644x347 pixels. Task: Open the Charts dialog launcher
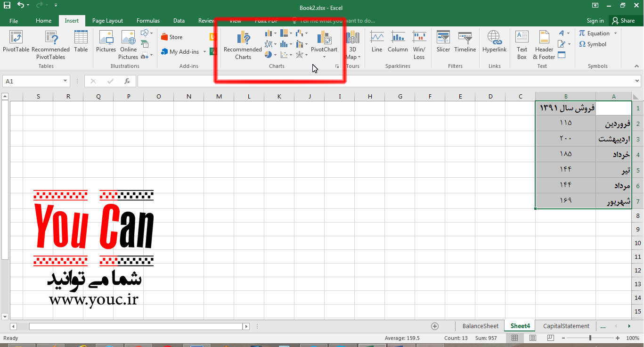337,66
